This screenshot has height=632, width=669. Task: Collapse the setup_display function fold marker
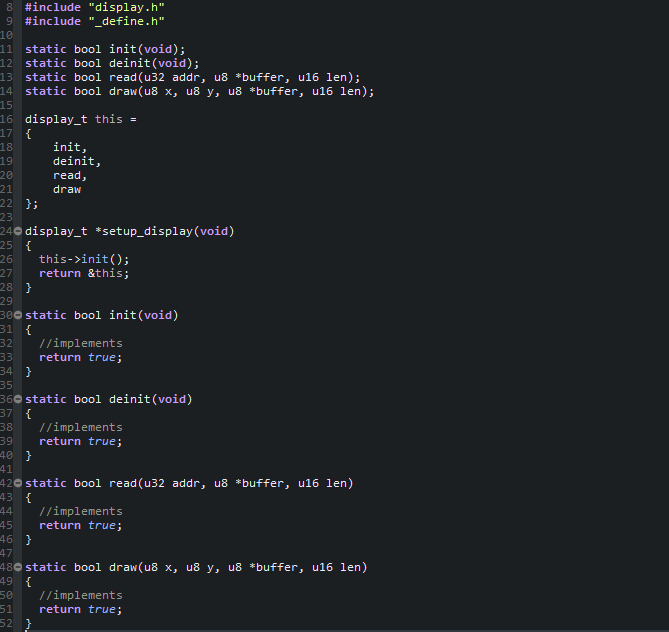click(18, 231)
